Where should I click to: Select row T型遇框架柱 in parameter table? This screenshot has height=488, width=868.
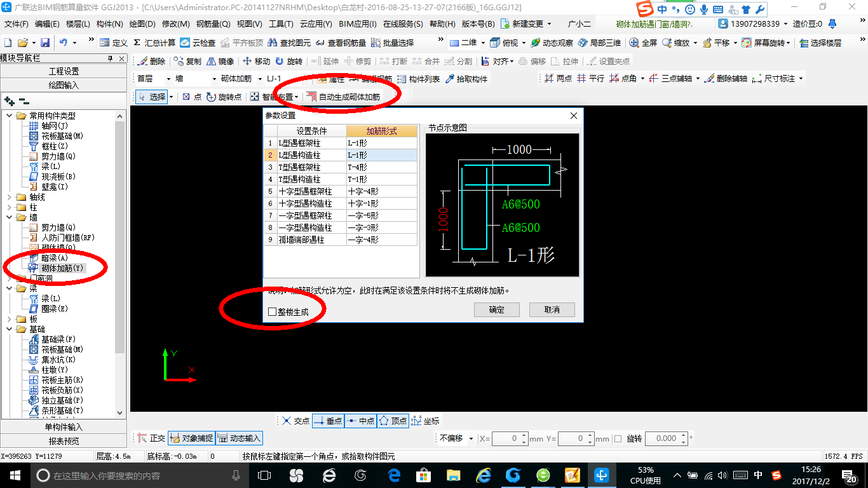(x=341, y=167)
